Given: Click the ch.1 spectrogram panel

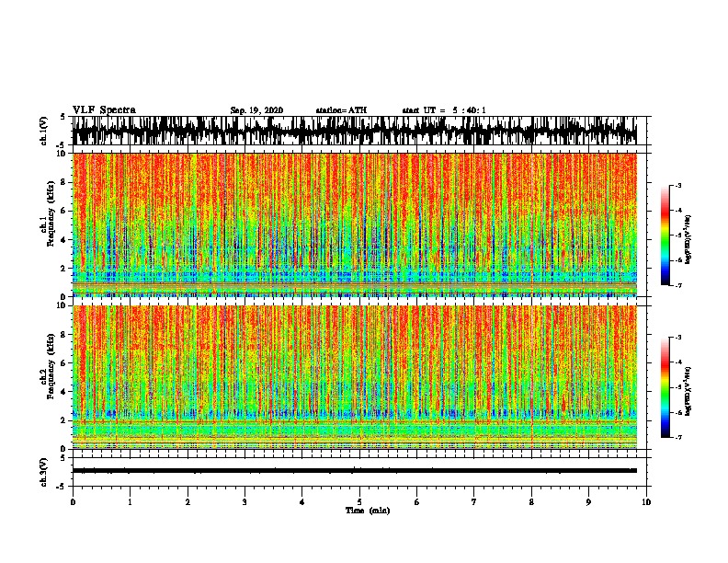Looking at the screenshot, I should (x=355, y=224).
